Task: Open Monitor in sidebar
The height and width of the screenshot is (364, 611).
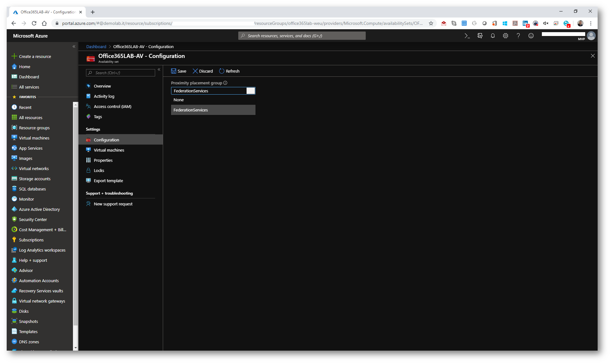Action: click(26, 199)
